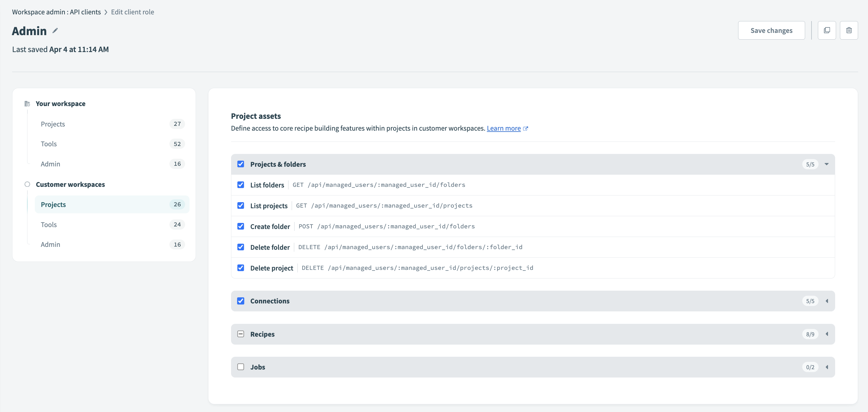The image size is (868, 412).
Task: Click the 52 count beside Tools
Action: click(177, 144)
